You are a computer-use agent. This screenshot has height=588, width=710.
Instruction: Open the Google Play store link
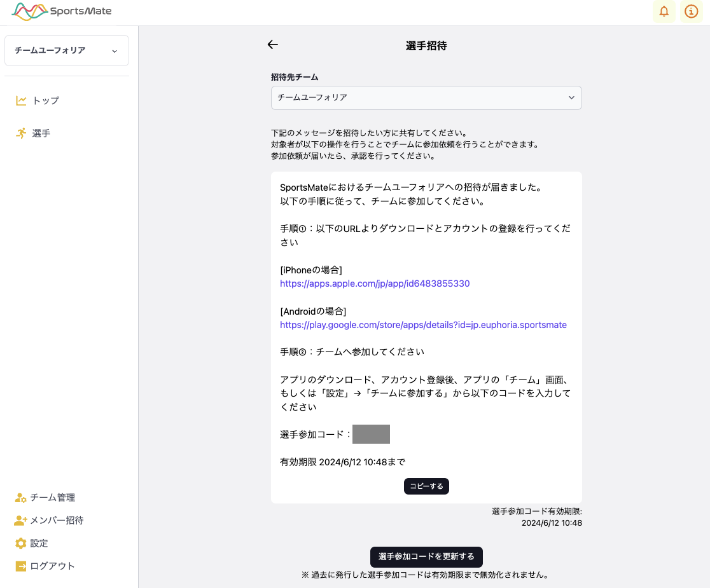423,325
